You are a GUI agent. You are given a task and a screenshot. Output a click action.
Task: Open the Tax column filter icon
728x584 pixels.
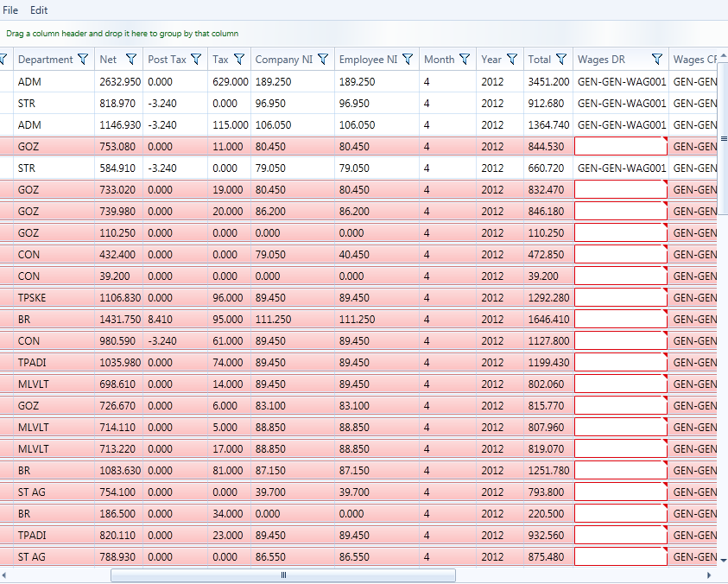[239, 60]
